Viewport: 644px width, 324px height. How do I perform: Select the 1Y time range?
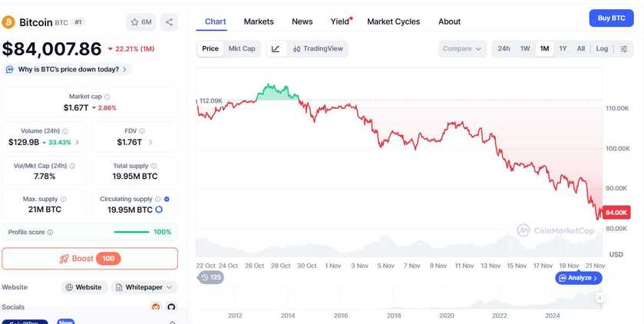(563, 49)
